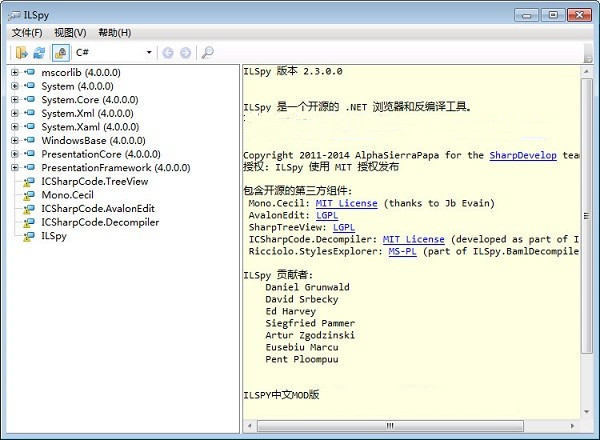Click the Open assembly toolbar icon
The height and width of the screenshot is (440, 600).
(21, 52)
